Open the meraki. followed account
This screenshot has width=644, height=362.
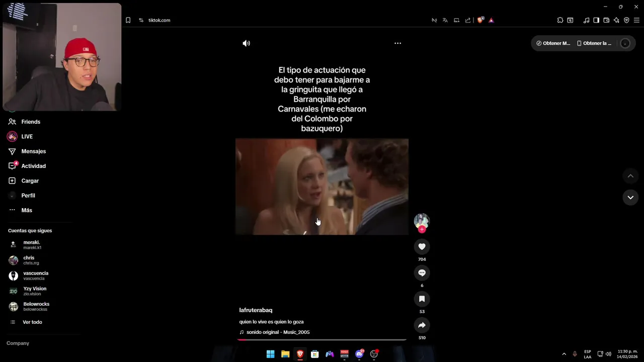32,245
